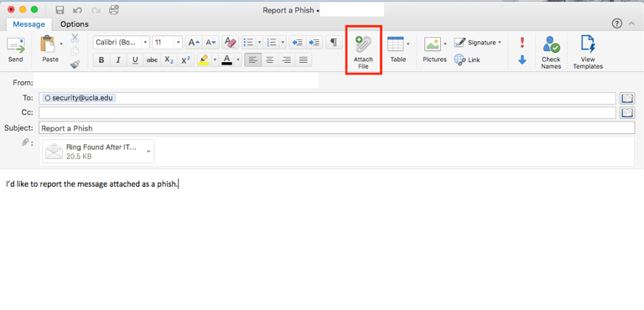Toggle Subscript formatting
Viewport: 644px width, 310px height.
[169, 60]
